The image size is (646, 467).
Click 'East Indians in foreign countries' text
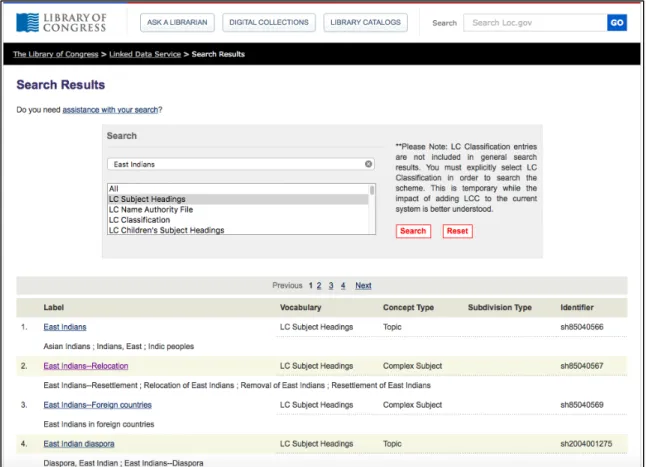coord(98,424)
